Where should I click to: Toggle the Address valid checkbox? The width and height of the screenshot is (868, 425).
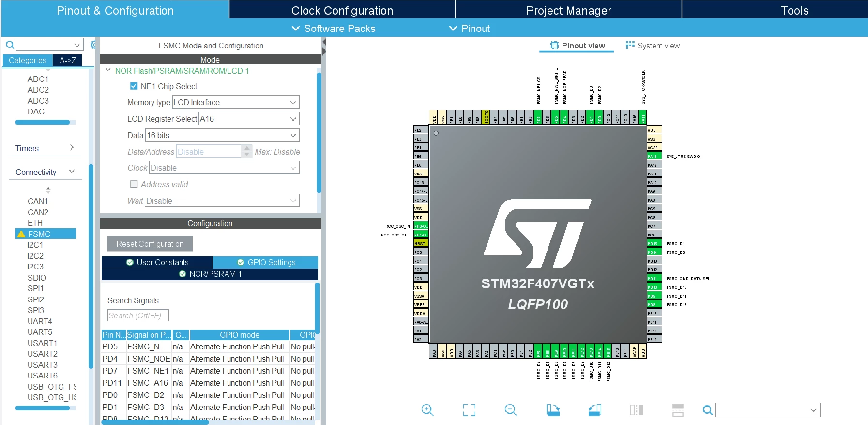(134, 184)
